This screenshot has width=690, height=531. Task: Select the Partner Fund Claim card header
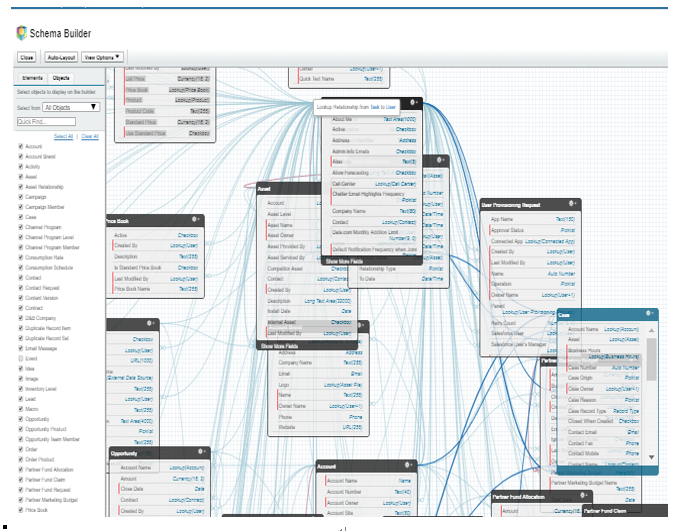point(625,511)
